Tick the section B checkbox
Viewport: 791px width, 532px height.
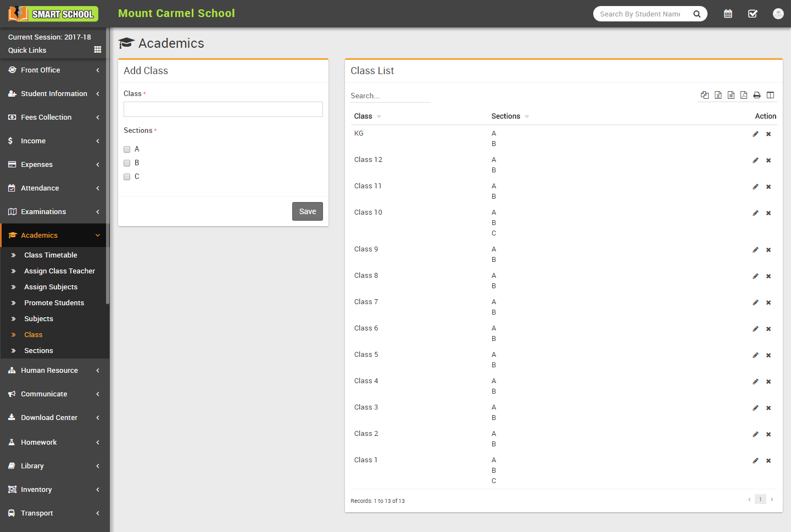point(127,163)
